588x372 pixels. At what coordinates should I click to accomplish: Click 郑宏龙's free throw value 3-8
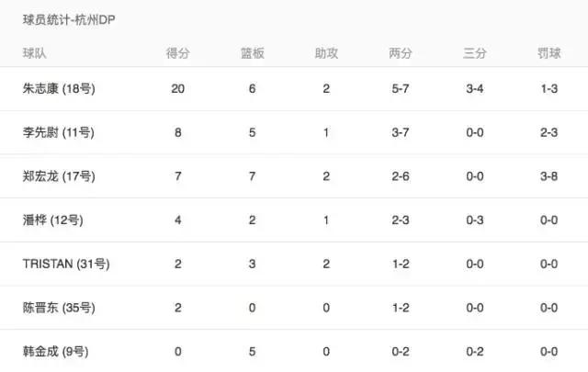click(549, 177)
